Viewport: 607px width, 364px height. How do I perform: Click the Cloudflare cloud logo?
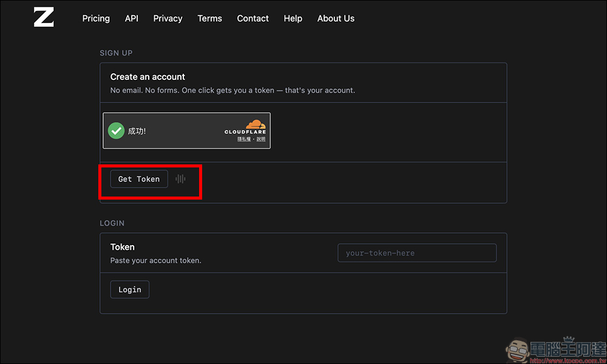255,124
